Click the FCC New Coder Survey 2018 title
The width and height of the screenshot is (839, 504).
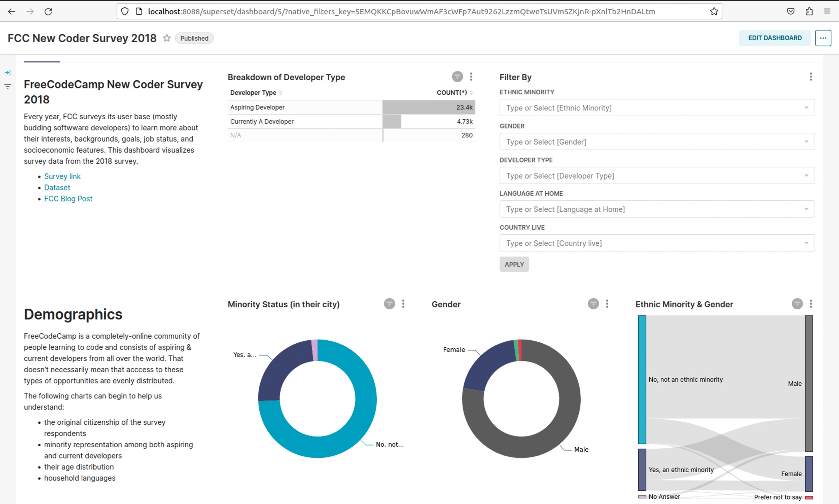tap(82, 38)
